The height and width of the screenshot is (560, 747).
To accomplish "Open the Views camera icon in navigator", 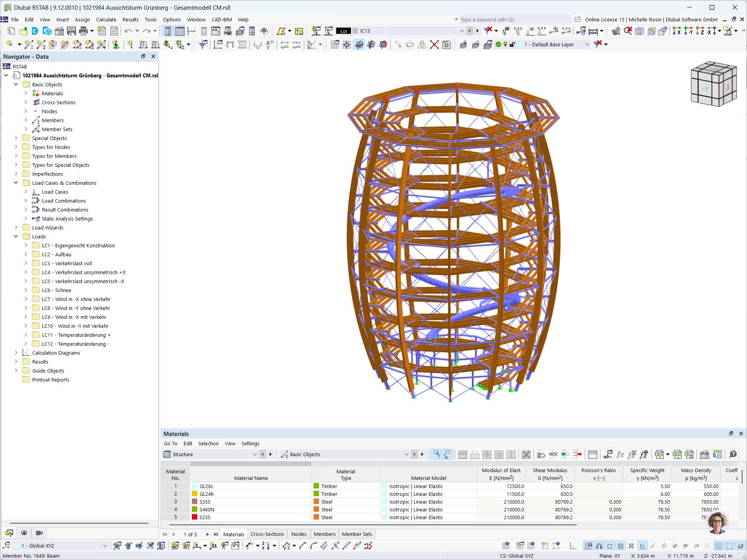I will point(39,533).
